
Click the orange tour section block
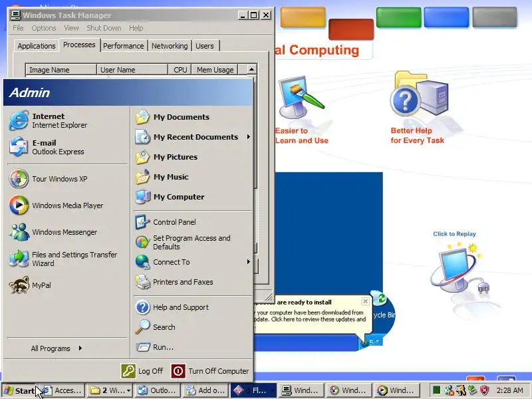coord(303,17)
